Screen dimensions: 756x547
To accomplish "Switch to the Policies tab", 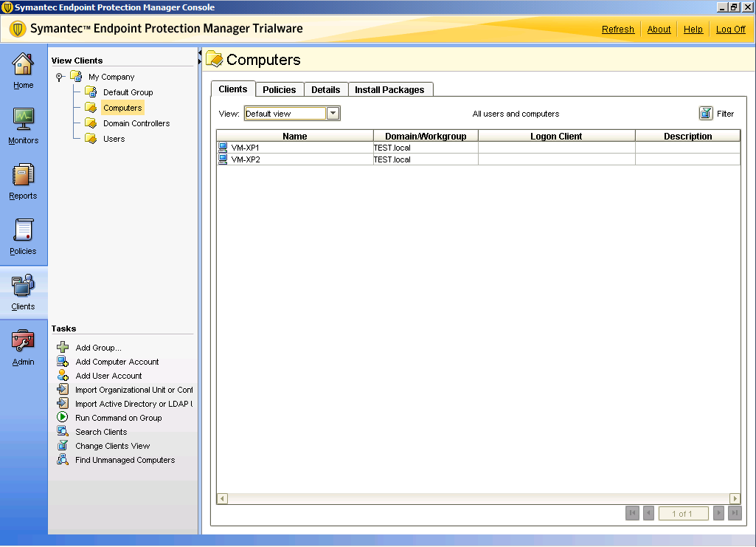I will [x=279, y=90].
